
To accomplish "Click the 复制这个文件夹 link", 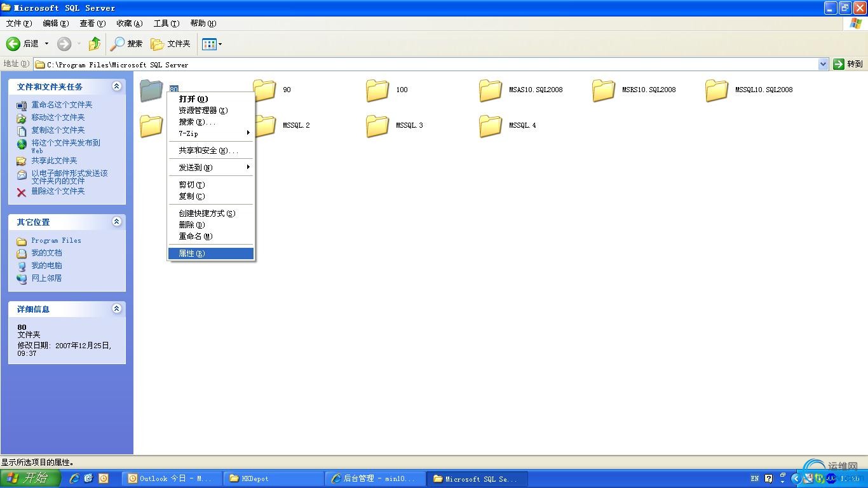I will tap(58, 130).
